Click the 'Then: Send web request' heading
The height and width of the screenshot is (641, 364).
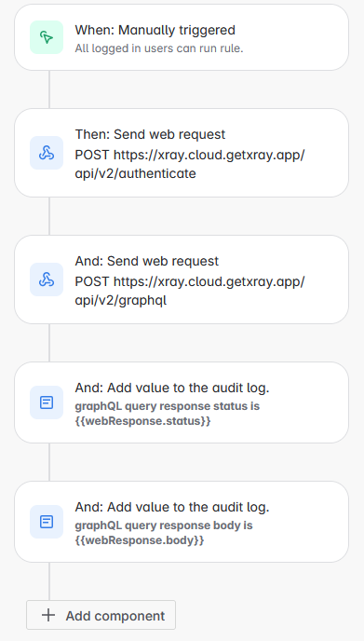150,134
